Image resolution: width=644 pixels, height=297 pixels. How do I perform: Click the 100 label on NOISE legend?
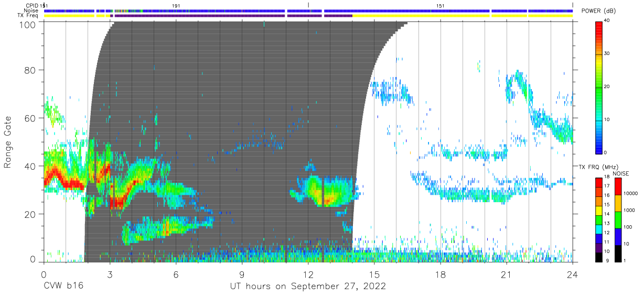[629, 227]
